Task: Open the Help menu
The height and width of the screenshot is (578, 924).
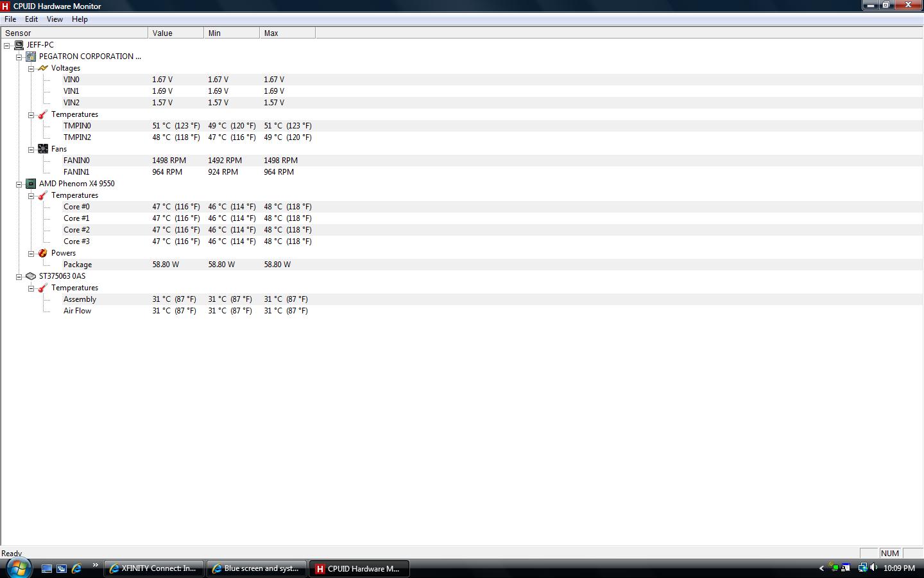Action: (x=80, y=19)
